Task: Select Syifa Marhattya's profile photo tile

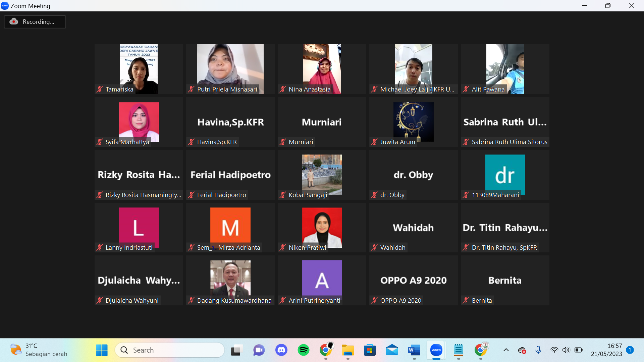Action: click(139, 122)
